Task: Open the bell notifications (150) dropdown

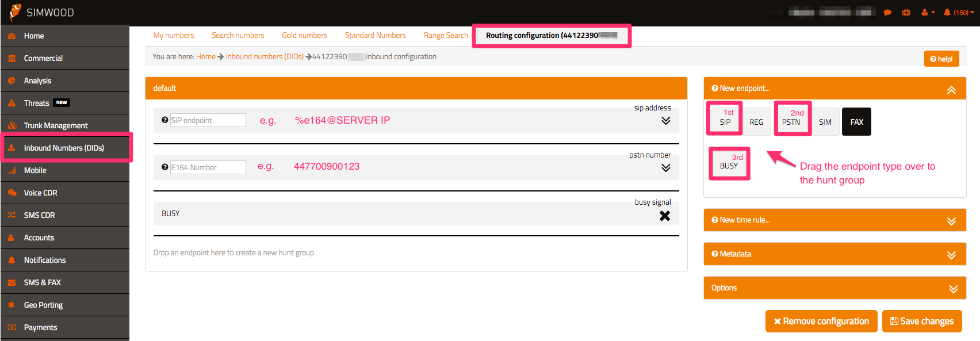Action: (x=959, y=12)
